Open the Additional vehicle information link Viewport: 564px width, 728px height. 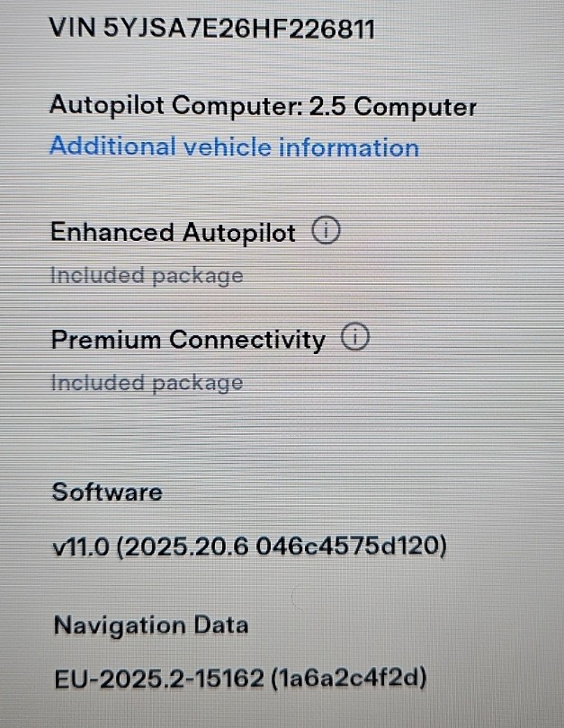coord(234,147)
